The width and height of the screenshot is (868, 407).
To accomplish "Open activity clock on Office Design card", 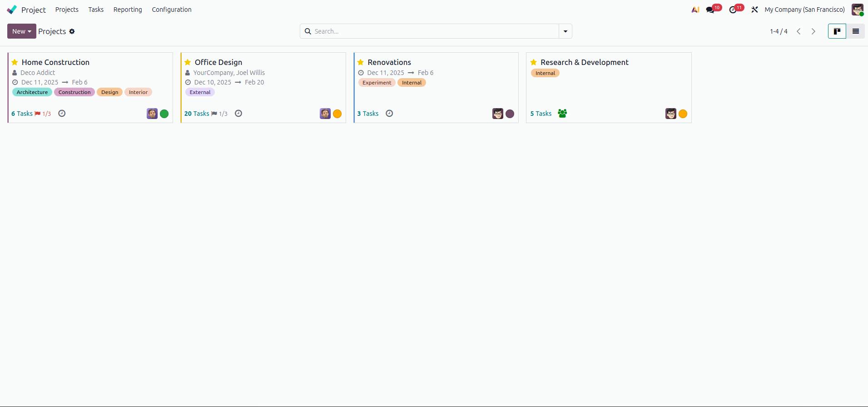I will pos(238,114).
